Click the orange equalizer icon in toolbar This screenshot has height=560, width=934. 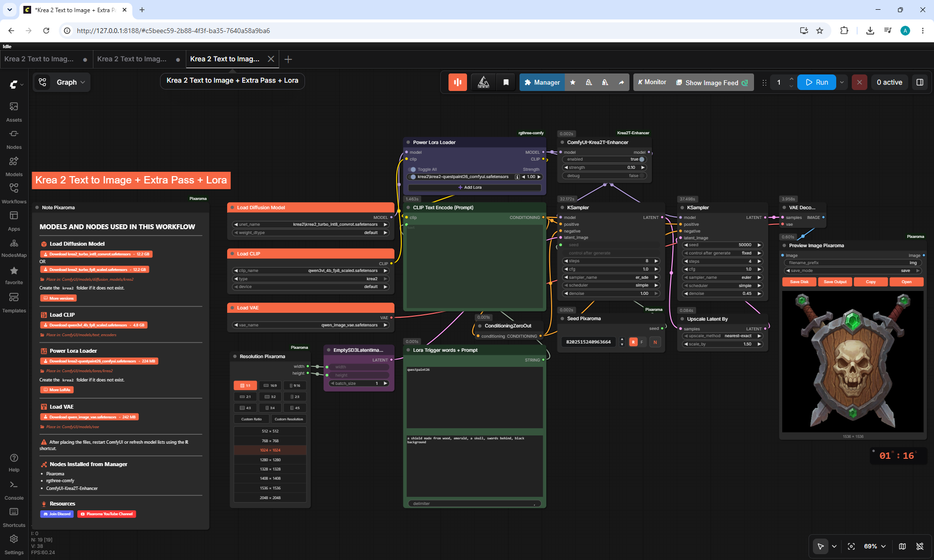pos(458,82)
